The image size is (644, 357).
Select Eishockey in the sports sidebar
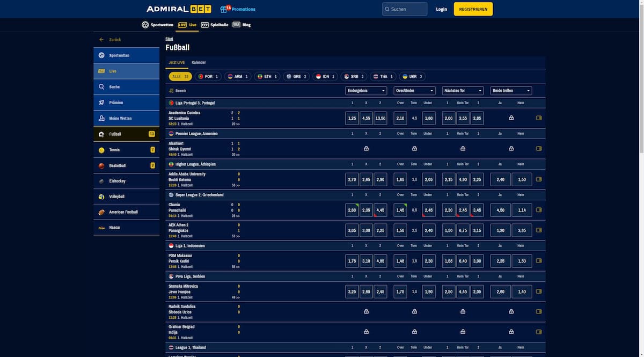(x=126, y=181)
